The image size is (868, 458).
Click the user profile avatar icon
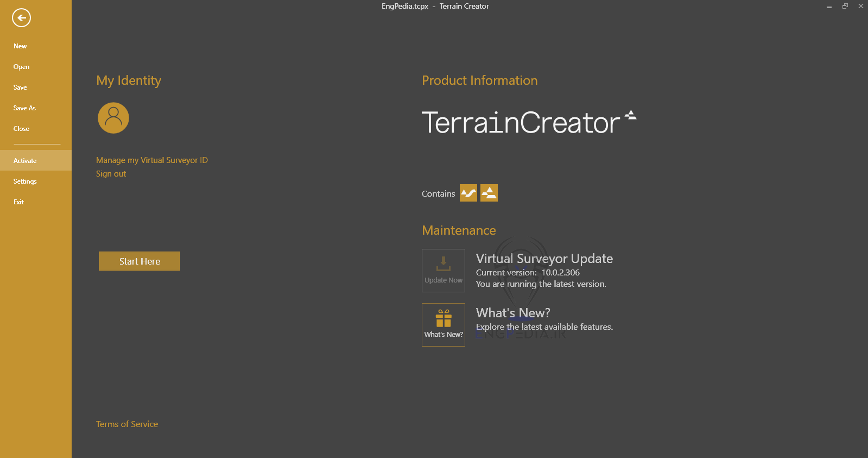[113, 118]
